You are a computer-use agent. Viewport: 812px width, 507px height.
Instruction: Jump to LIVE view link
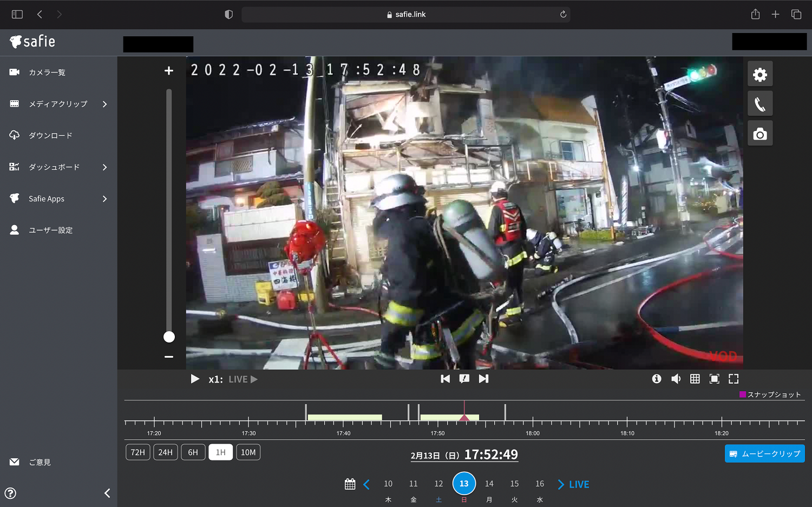coord(578,484)
